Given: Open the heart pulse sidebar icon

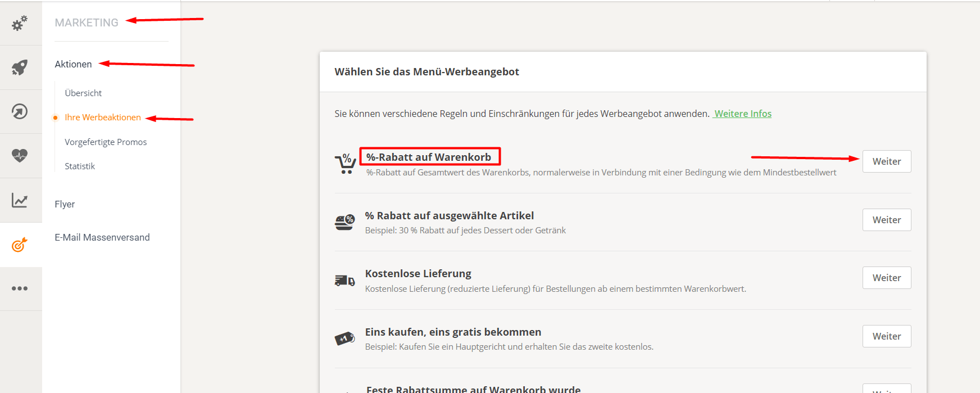Looking at the screenshot, I should pyautogui.click(x=20, y=155).
